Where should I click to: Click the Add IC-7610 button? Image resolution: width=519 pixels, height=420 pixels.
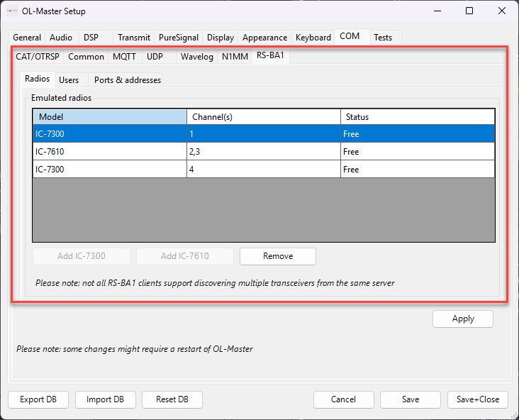tap(185, 256)
